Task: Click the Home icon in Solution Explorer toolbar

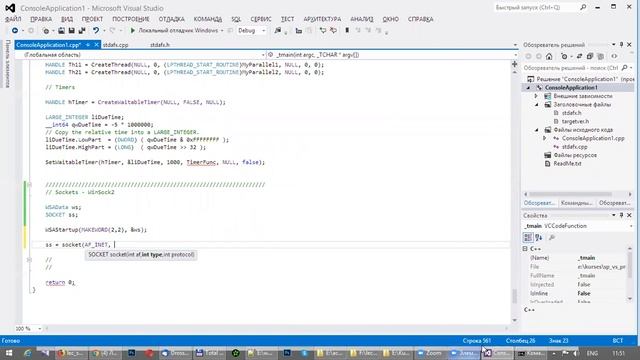Action: tap(549, 56)
